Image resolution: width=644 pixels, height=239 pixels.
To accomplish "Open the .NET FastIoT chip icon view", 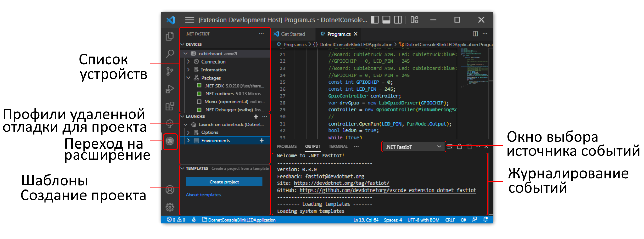I will 170,141.
